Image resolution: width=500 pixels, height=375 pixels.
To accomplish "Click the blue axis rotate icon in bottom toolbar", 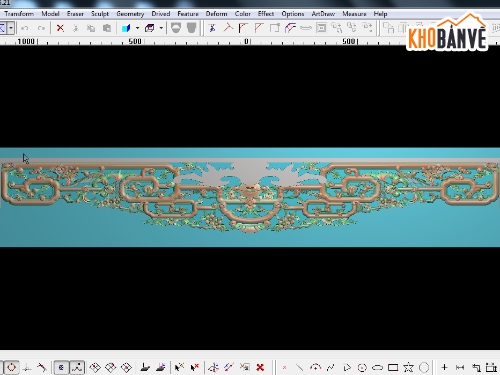I will [x=213, y=367].
